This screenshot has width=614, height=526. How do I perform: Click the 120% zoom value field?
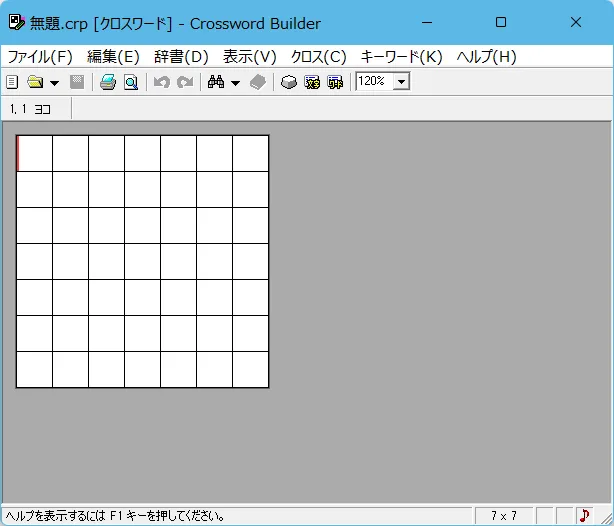pyautogui.click(x=374, y=81)
